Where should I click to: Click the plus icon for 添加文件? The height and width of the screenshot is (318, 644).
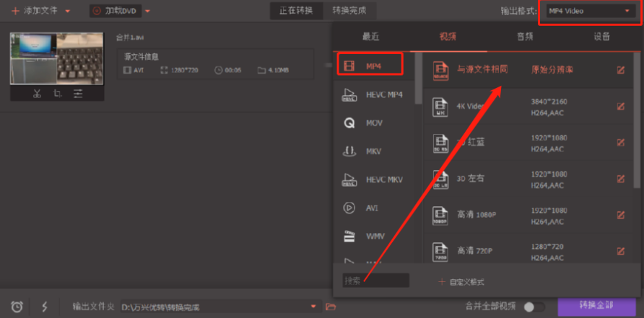tap(16, 11)
